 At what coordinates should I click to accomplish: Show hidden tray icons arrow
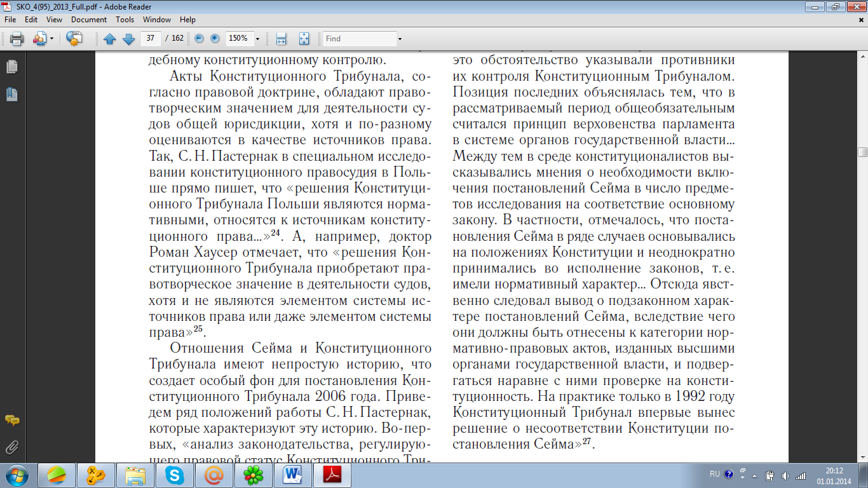click(x=754, y=475)
